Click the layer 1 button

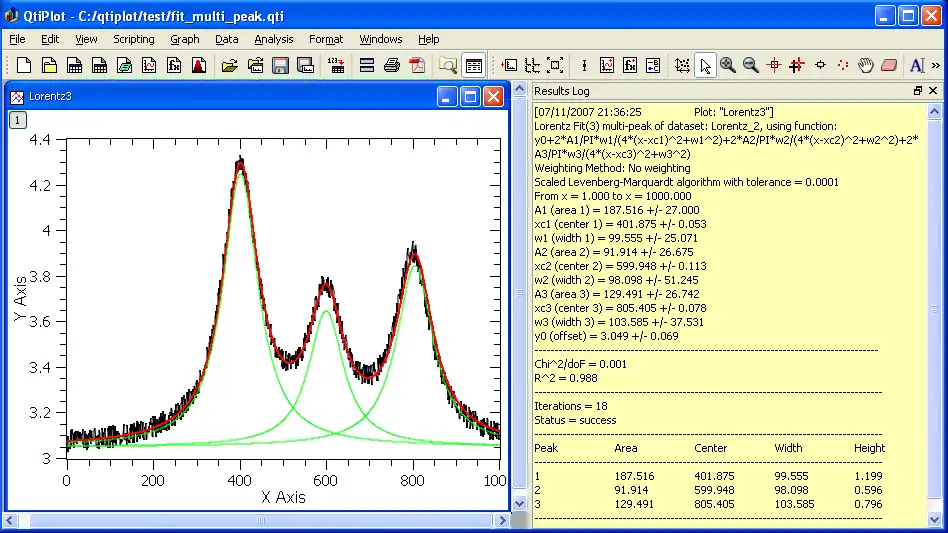click(x=18, y=120)
